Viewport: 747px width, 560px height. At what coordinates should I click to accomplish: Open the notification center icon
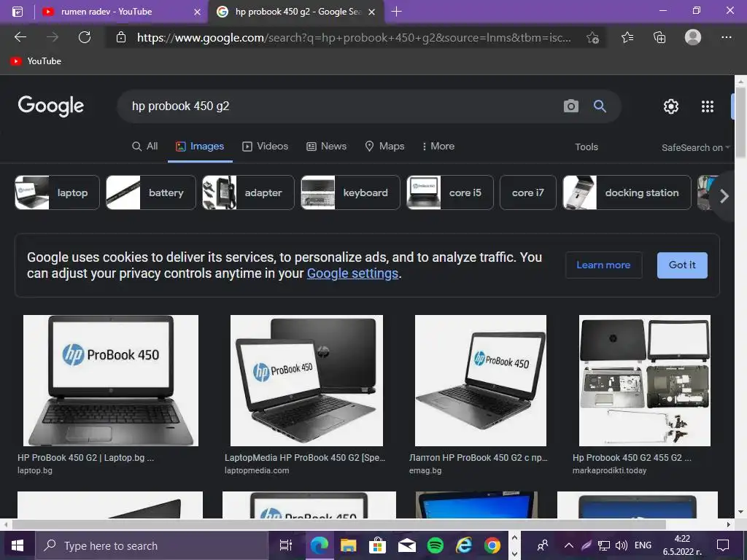tap(723, 545)
